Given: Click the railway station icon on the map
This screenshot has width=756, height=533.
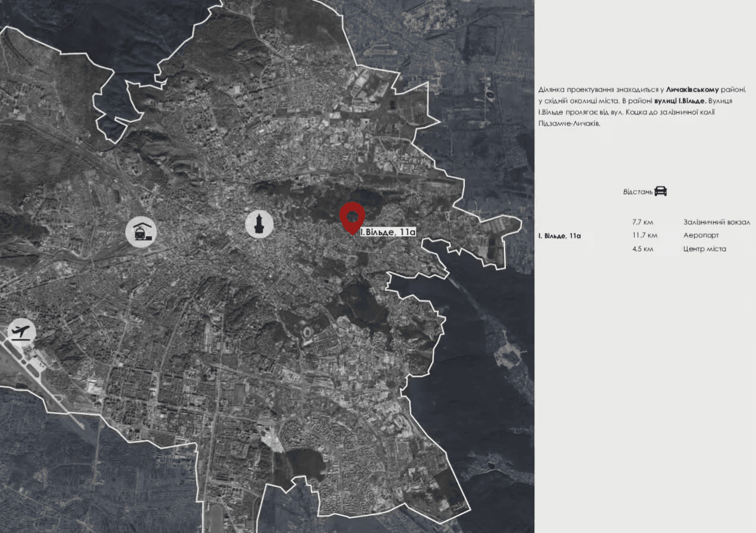Looking at the screenshot, I should pyautogui.click(x=141, y=231).
